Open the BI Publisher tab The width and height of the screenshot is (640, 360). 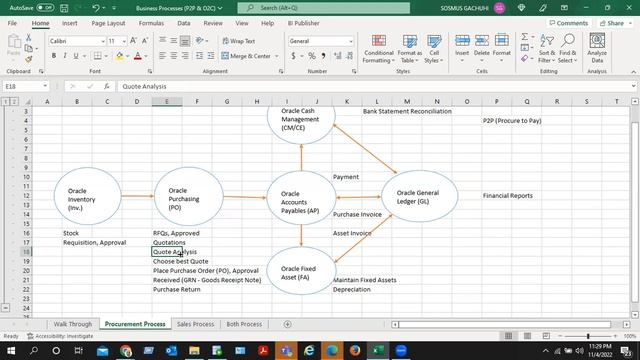pyautogui.click(x=303, y=23)
